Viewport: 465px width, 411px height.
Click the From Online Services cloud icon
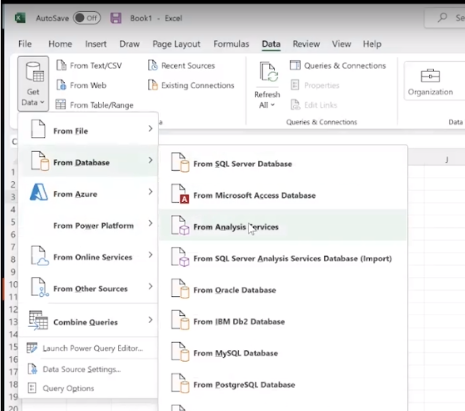tap(39, 256)
